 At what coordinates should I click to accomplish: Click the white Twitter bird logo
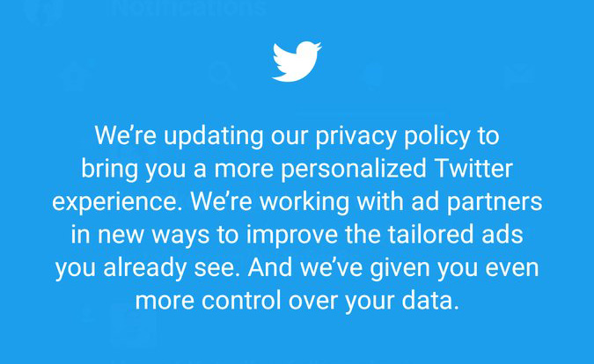pos(297,62)
